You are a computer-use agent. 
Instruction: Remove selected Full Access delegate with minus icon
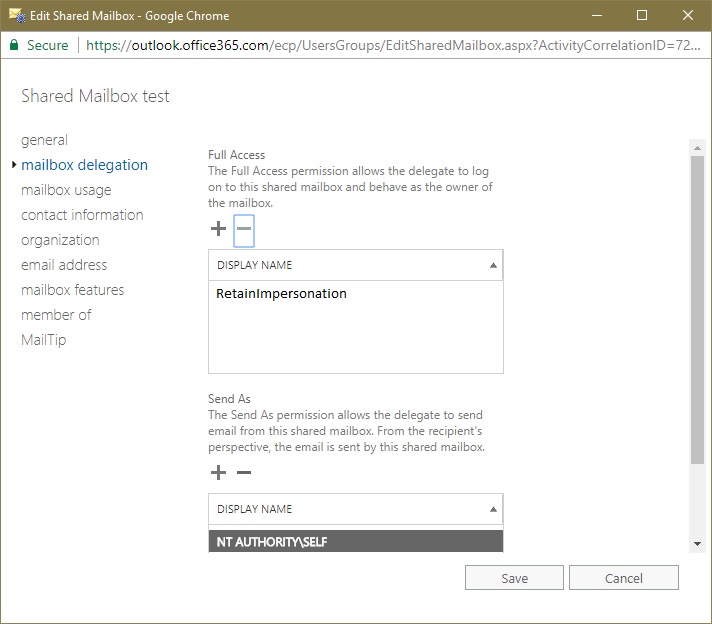[244, 231]
